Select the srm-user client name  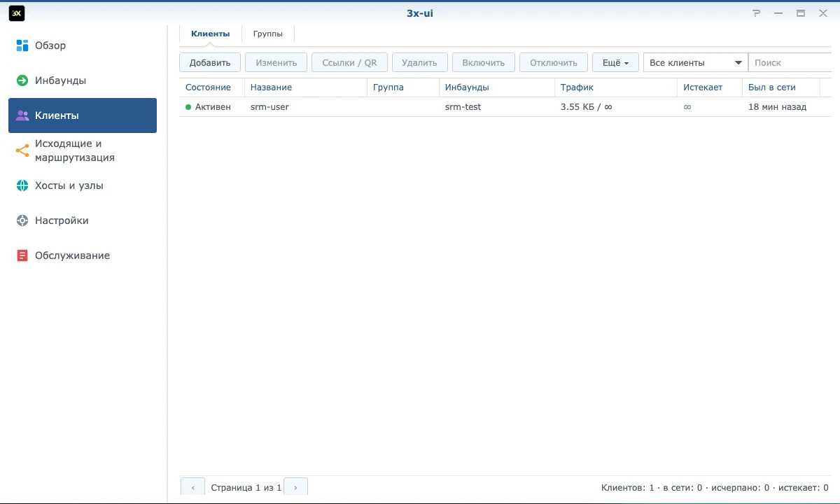click(269, 107)
